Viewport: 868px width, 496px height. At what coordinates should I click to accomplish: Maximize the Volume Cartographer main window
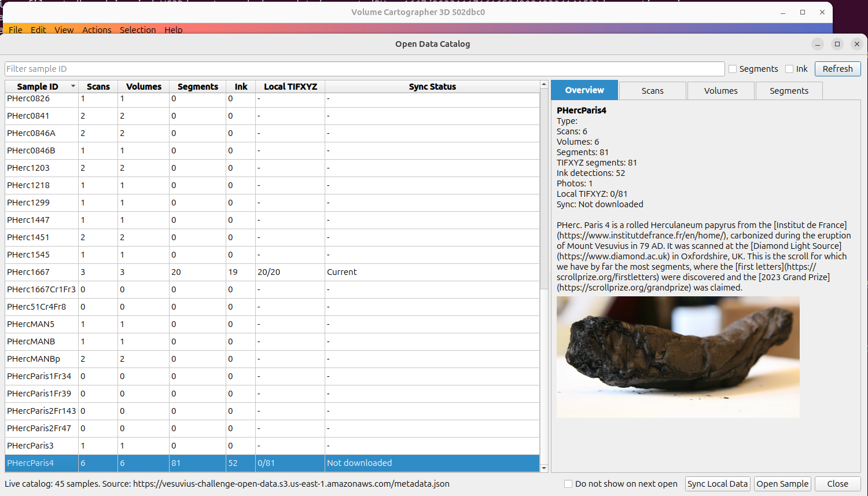click(x=803, y=12)
